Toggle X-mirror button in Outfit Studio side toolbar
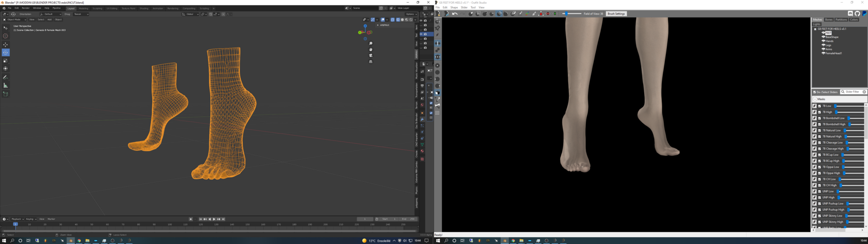This screenshot has height=244, width=868. coord(437,43)
